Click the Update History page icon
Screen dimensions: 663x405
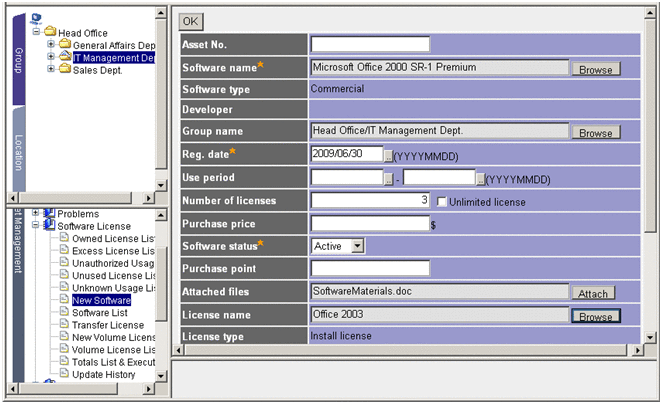click(x=64, y=375)
